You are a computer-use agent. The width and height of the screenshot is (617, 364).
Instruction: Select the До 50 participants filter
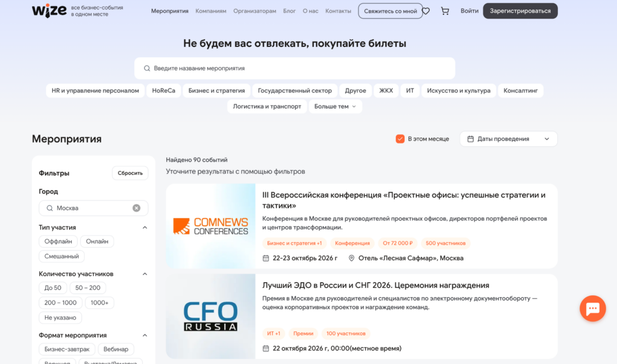tap(53, 288)
